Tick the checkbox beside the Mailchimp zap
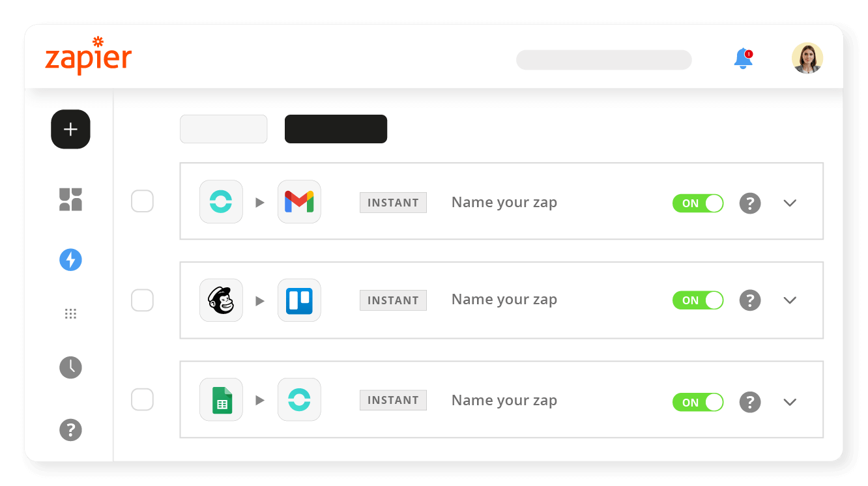This screenshot has height=486, width=868. (x=142, y=300)
